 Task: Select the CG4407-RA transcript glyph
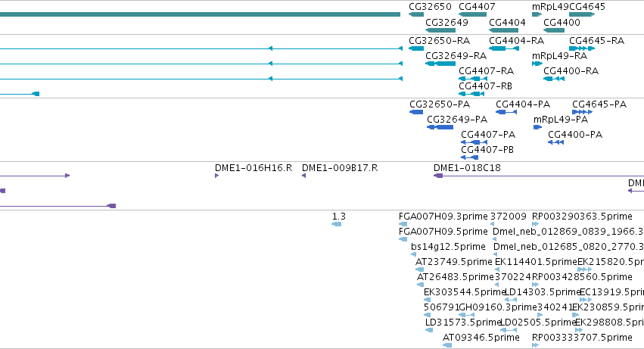pyautogui.click(x=473, y=79)
